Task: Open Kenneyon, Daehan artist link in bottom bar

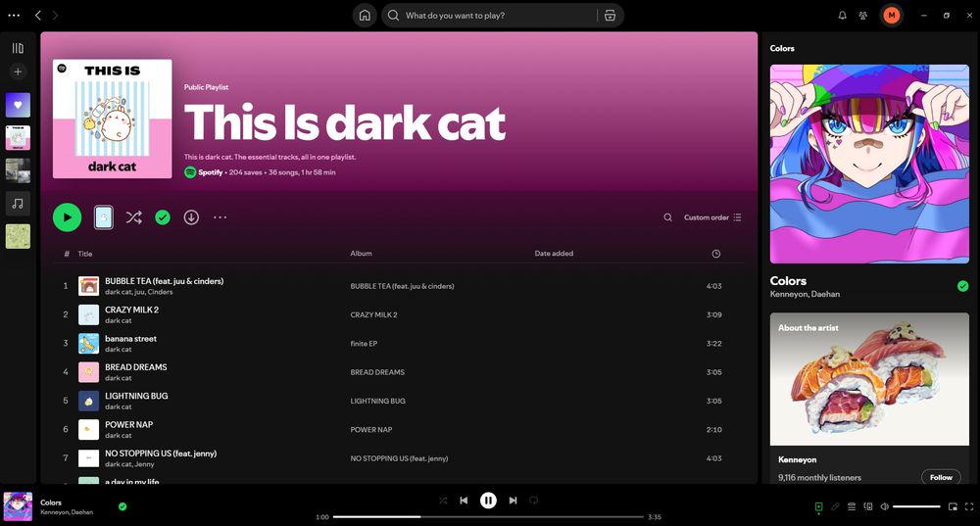Action: click(67, 512)
